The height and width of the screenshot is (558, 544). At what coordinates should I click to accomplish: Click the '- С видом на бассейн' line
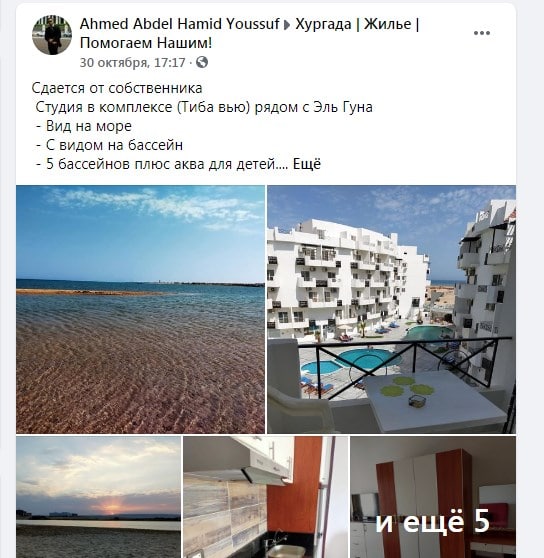[110, 145]
